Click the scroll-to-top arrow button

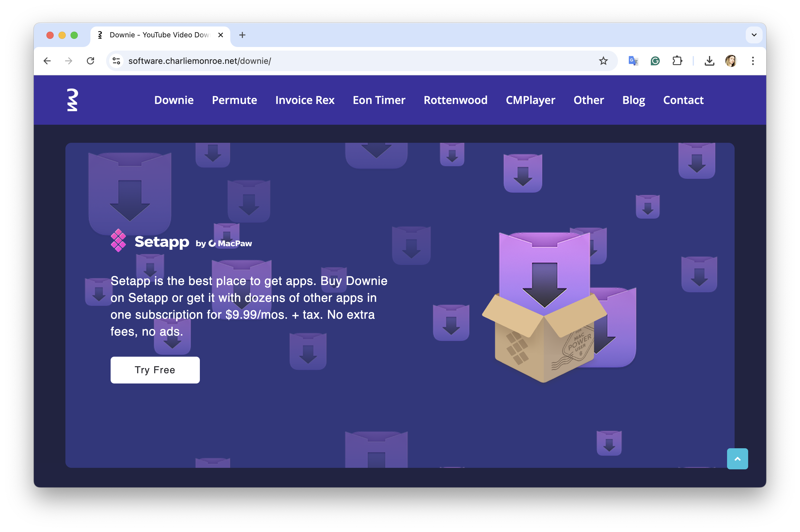(737, 459)
